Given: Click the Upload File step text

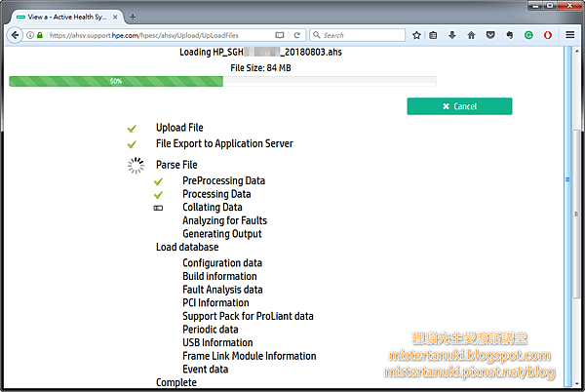Looking at the screenshot, I should click(x=179, y=128).
